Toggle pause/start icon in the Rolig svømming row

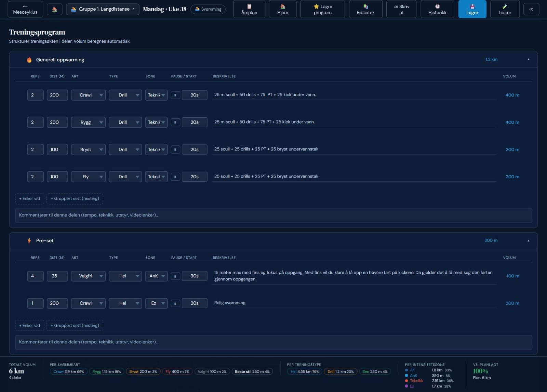tap(175, 303)
